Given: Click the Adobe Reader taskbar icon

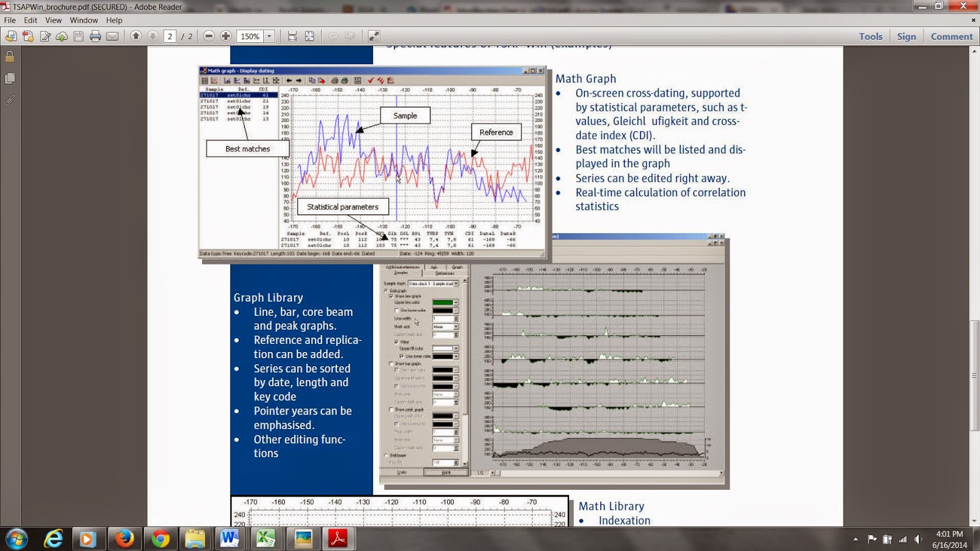Looking at the screenshot, I should (x=338, y=539).
